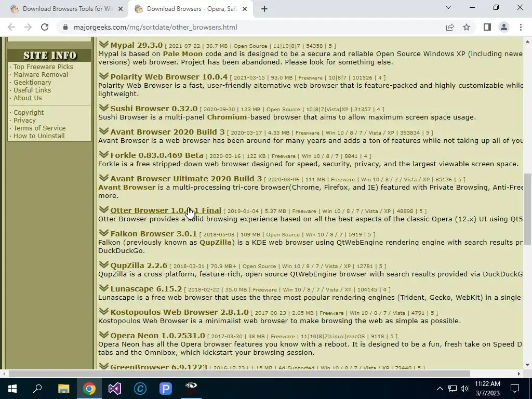Open Otter Browser 1.0.01 Final link
Image resolution: width=532 pixels, height=399 pixels.
click(x=166, y=210)
